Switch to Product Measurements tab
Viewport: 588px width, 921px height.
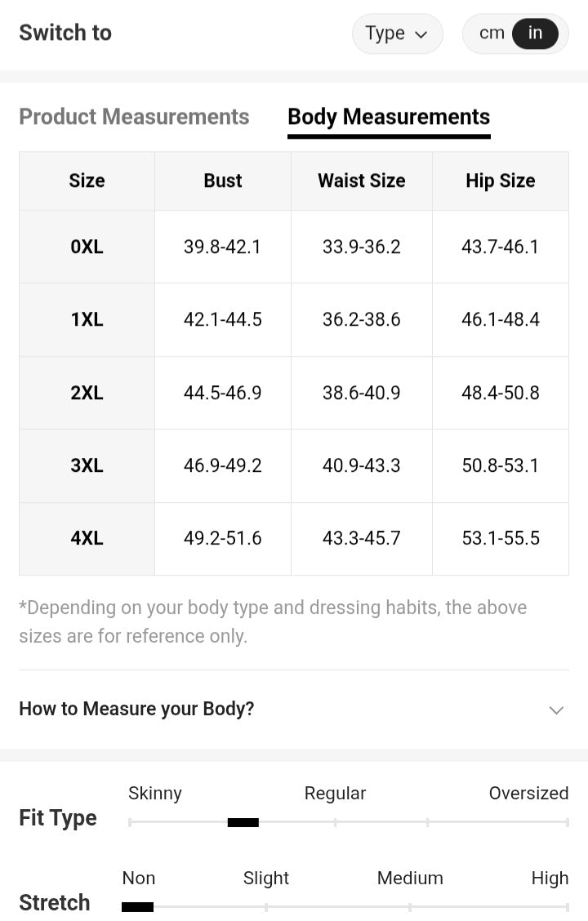tap(134, 117)
